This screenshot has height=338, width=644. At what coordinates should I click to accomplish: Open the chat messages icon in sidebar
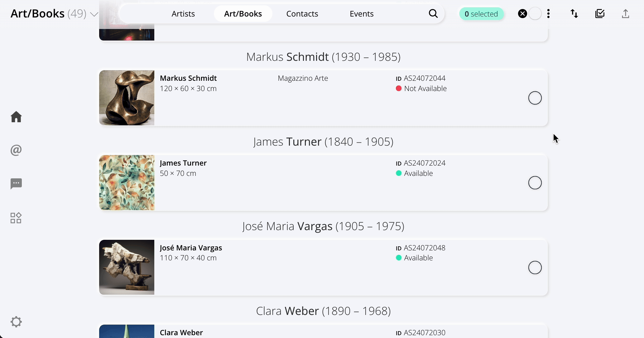pyautogui.click(x=16, y=184)
